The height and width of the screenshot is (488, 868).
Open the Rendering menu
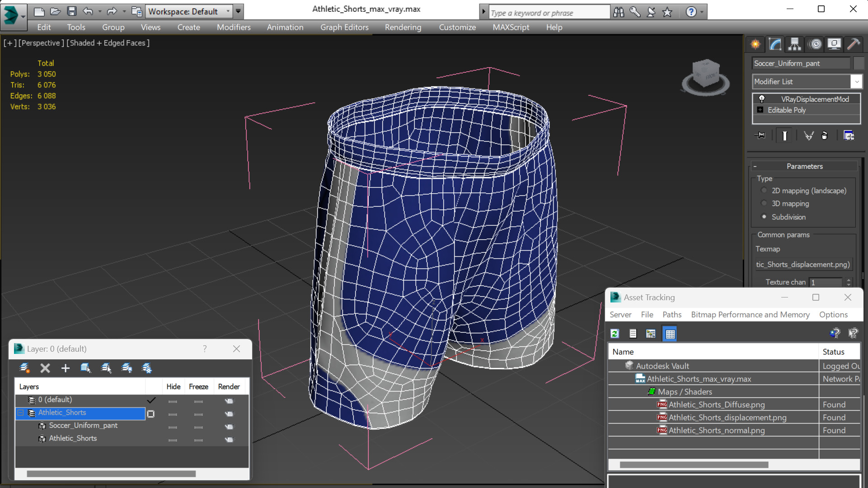(403, 27)
